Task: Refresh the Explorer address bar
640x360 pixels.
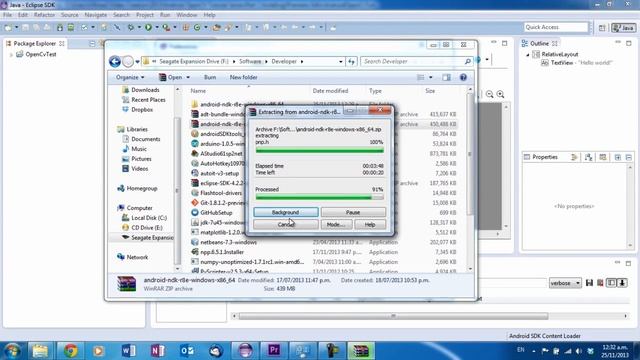Action: pos(351,62)
